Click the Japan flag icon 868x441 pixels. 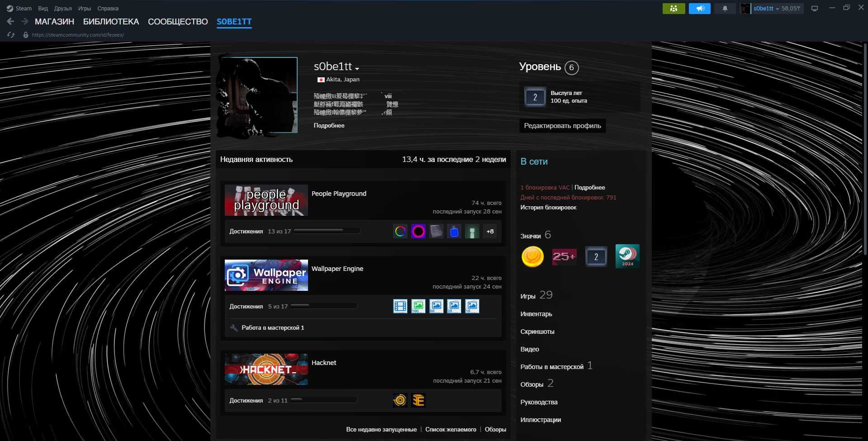321,80
